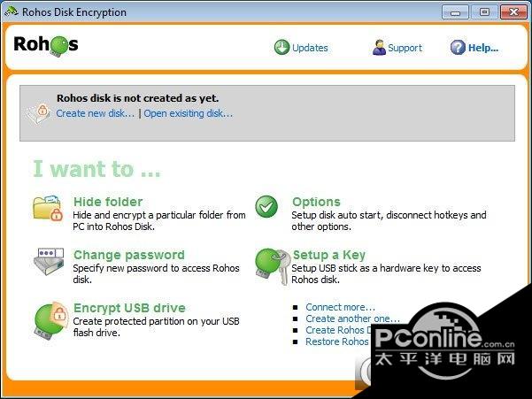The image size is (532, 399).
Task: Click text 'Hide and encrypt a particular folder from'
Action: [159, 215]
